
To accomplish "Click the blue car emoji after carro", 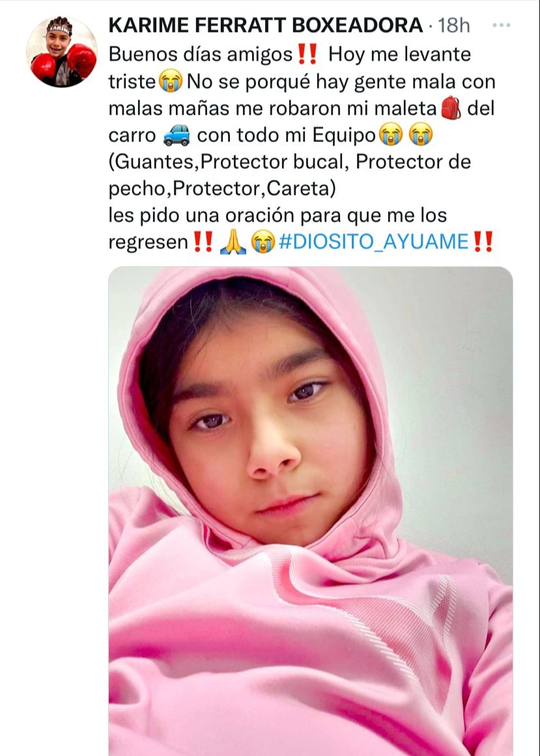I will click(177, 135).
